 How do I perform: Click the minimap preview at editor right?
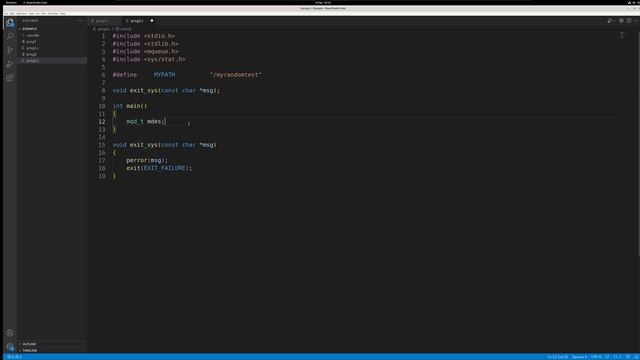(x=622, y=36)
